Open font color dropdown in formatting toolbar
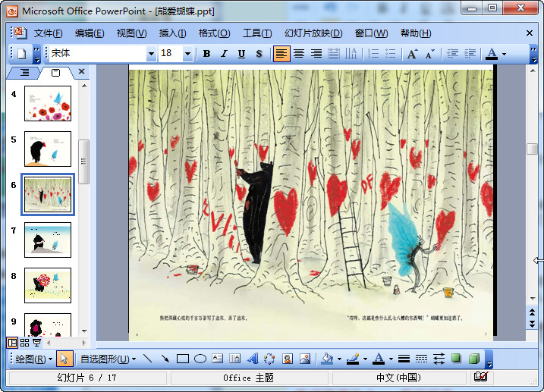This screenshot has height=392, width=544. 504,54
